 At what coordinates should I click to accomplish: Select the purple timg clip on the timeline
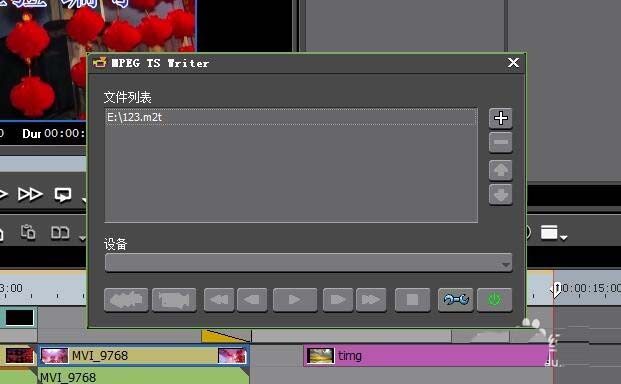pos(427,355)
